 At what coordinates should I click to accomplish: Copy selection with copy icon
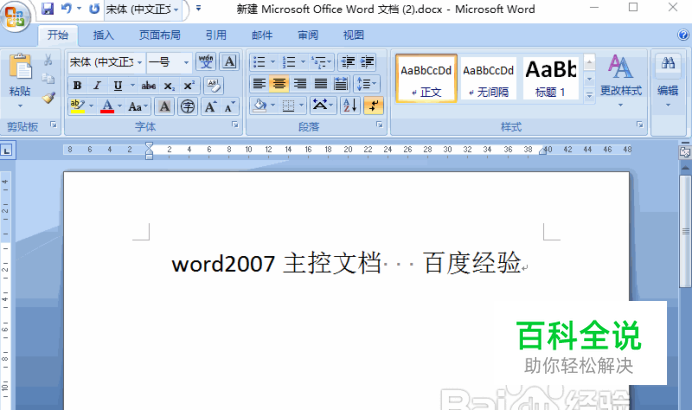[48, 79]
